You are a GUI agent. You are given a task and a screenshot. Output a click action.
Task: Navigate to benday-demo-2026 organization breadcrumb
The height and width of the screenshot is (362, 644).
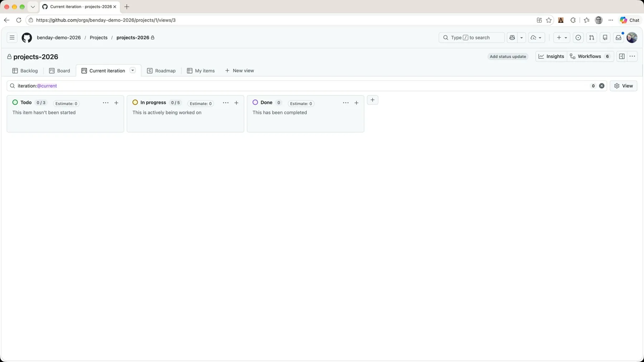(x=59, y=38)
